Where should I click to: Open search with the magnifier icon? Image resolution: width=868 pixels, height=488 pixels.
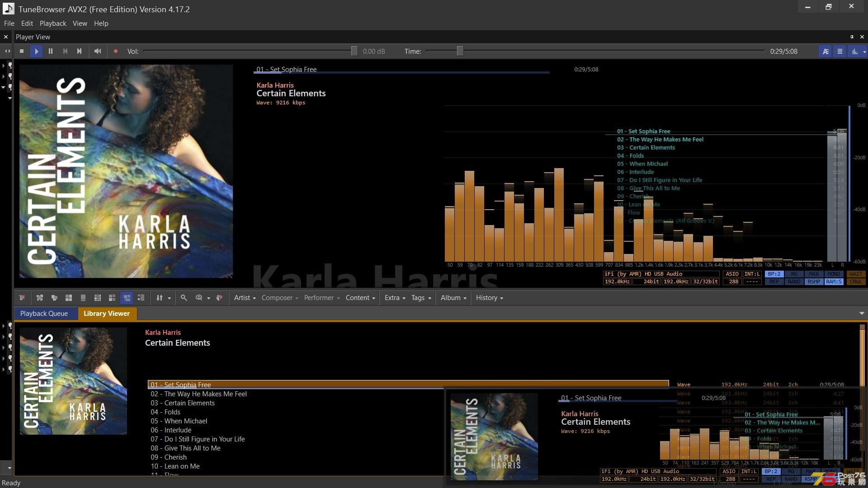184,298
